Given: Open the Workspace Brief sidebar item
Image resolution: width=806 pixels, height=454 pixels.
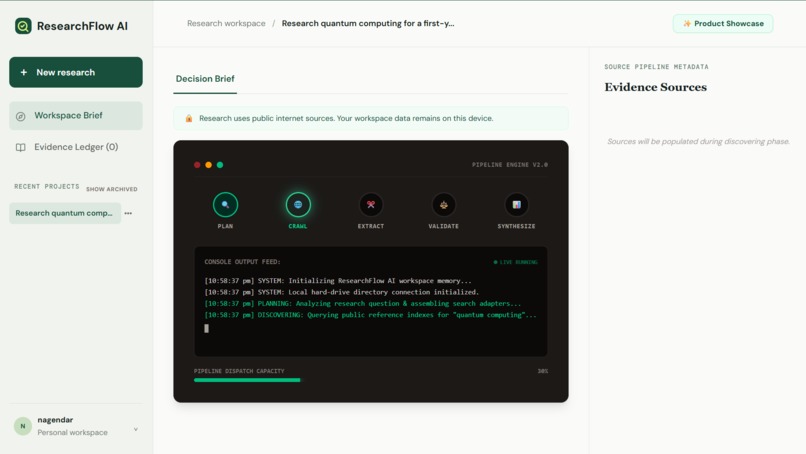Looking at the screenshot, I should pyautogui.click(x=76, y=116).
